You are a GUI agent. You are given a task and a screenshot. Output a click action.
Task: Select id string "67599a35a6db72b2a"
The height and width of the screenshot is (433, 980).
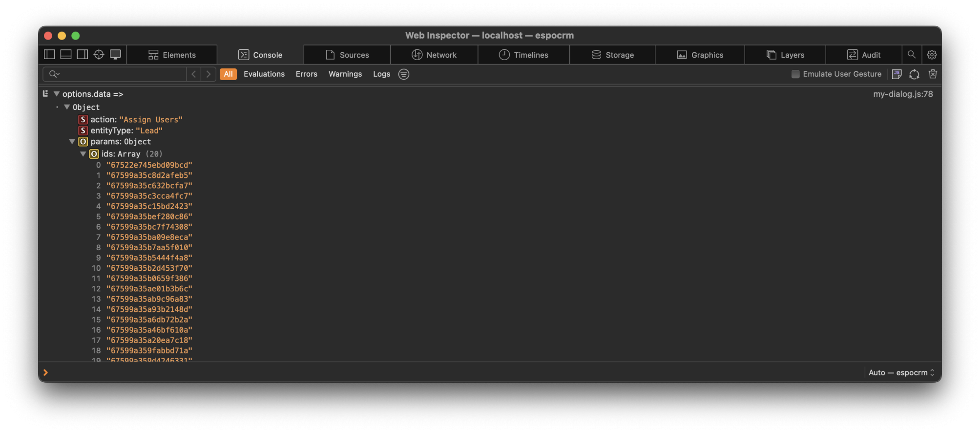149,320
